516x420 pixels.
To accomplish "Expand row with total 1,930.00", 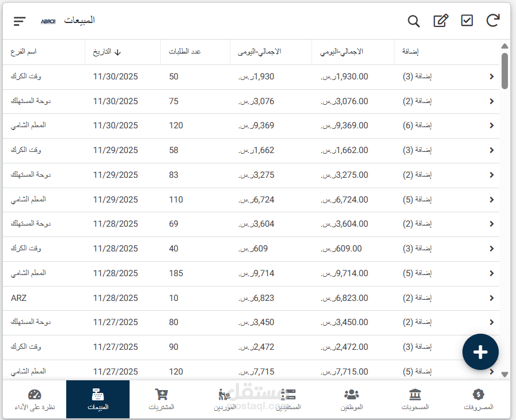I will (492, 77).
